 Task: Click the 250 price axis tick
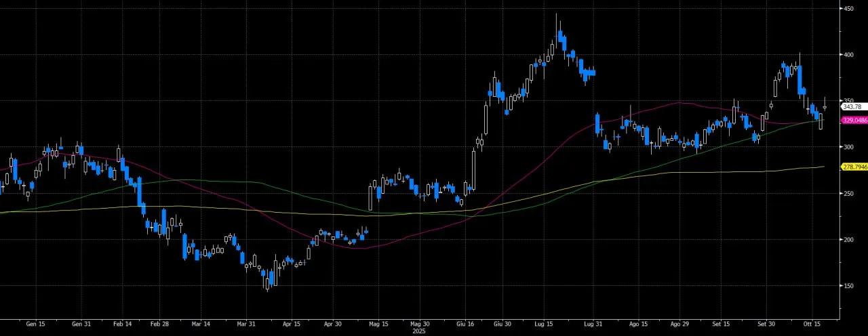pos(848,193)
